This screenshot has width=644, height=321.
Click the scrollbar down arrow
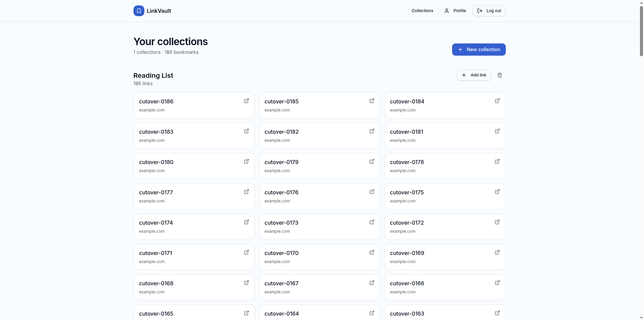(641, 318)
